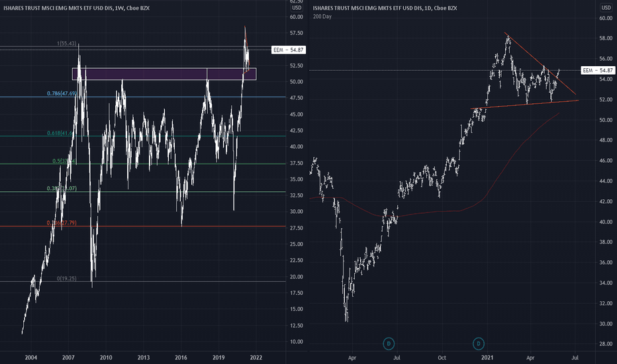Image resolution: width=617 pixels, height=364 pixels.
Task: Click the 0(19.25) Fibonacci level label
Action: click(x=66, y=278)
